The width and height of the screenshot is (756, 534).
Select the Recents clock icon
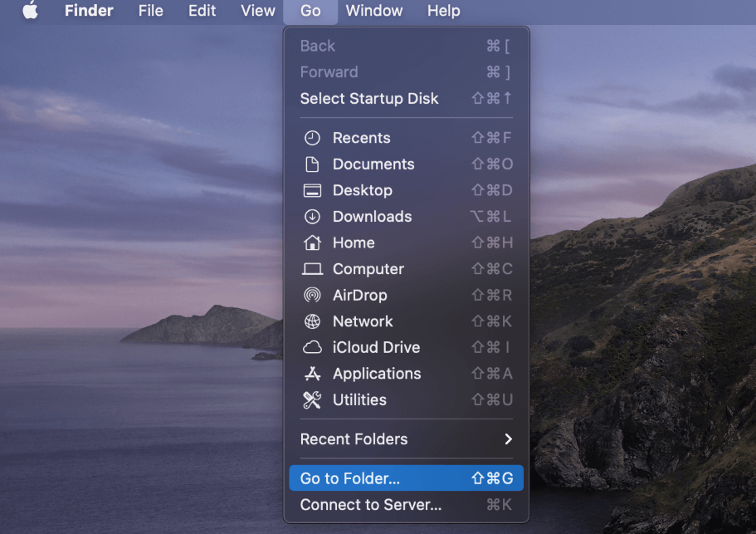312,138
